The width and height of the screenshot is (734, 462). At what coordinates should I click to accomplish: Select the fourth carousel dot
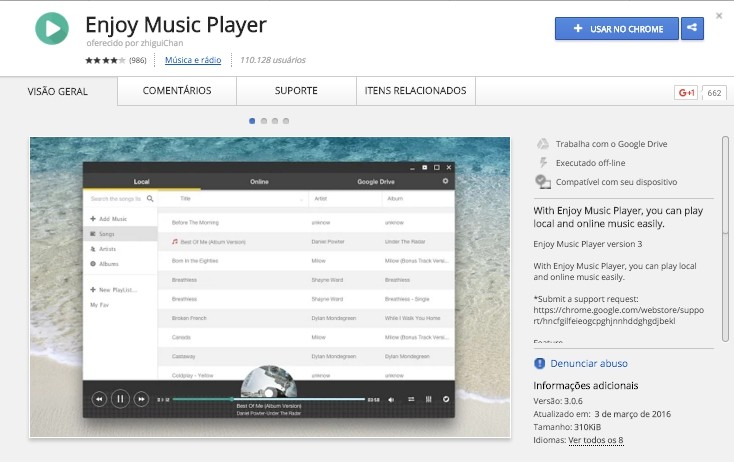pyautogui.click(x=286, y=121)
